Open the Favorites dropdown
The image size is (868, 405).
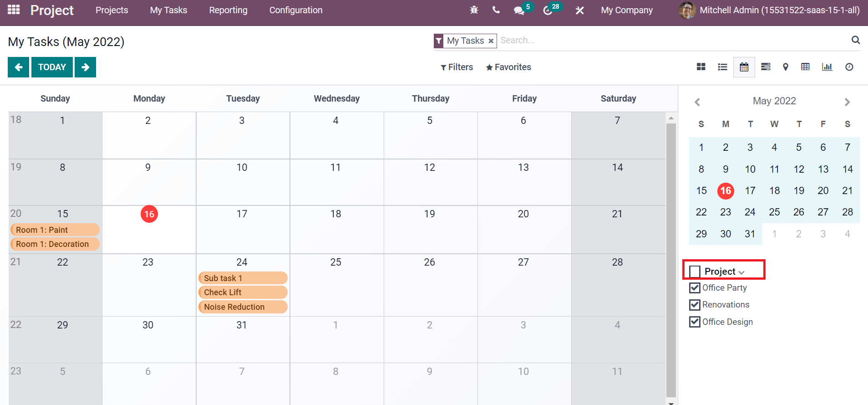pos(508,67)
